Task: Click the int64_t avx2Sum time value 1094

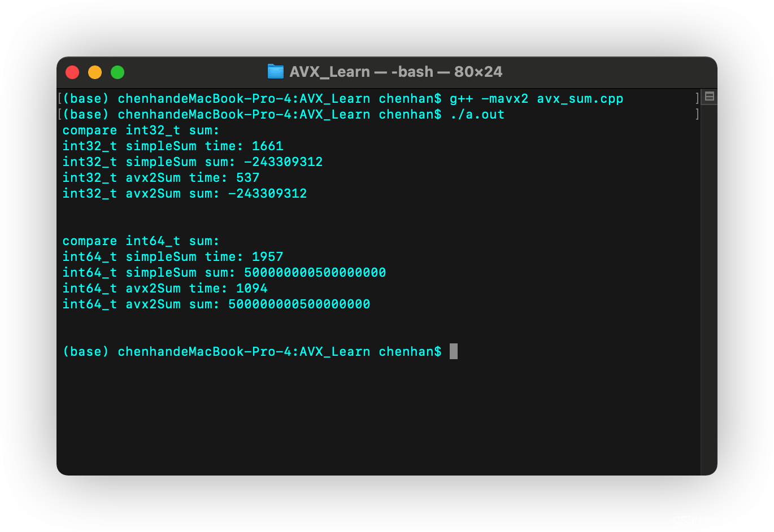Action: coord(251,289)
